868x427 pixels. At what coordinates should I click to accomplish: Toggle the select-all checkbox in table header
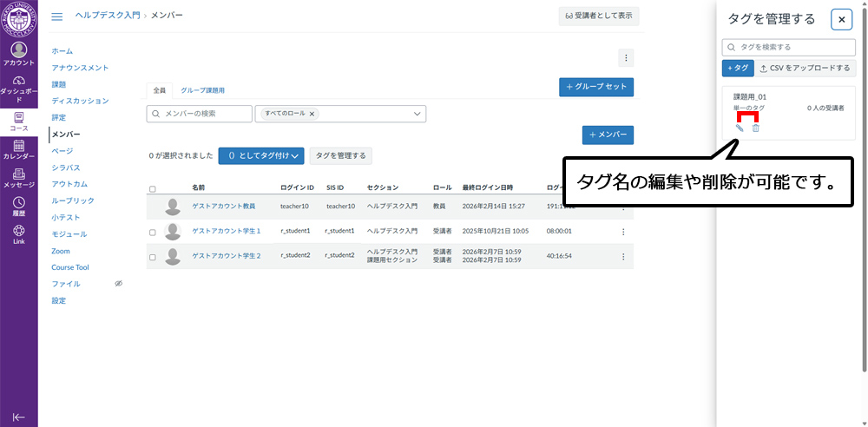[153, 188]
